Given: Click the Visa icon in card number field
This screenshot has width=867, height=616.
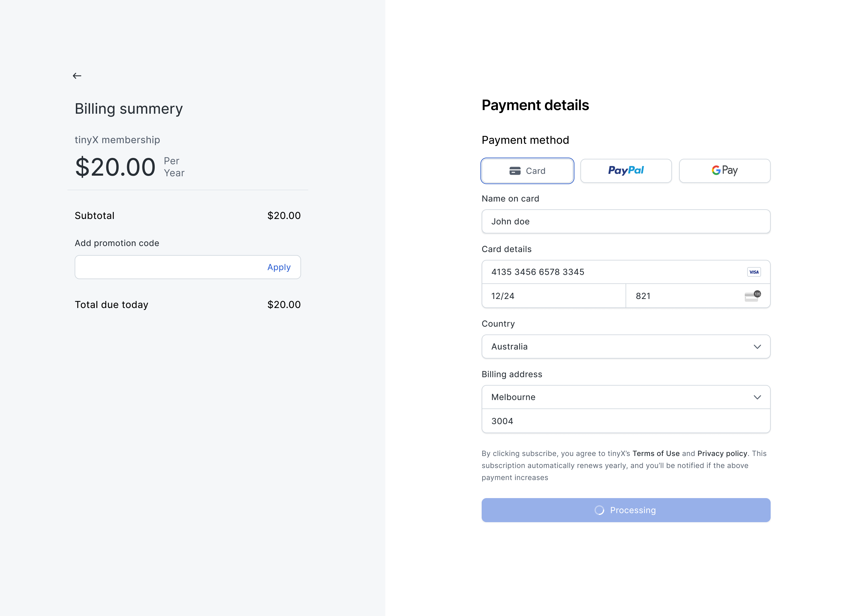Looking at the screenshot, I should point(754,272).
